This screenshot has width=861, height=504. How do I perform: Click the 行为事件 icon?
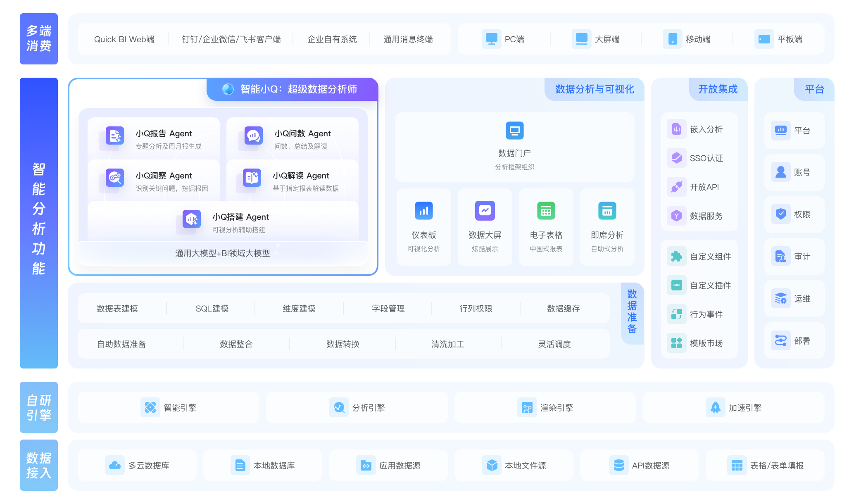click(676, 314)
